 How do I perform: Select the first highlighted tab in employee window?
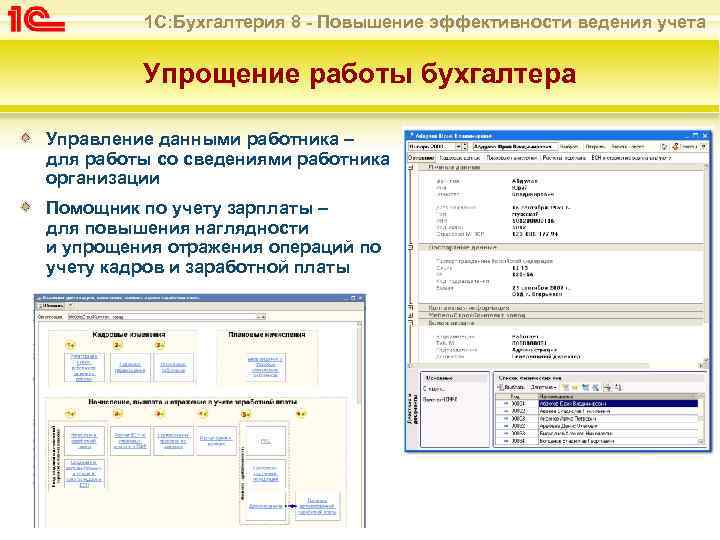(x=421, y=158)
